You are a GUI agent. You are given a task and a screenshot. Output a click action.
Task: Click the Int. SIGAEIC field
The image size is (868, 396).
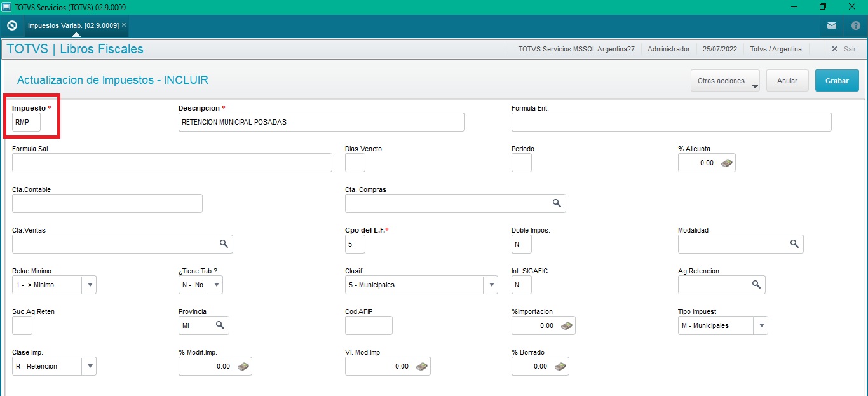pos(522,285)
